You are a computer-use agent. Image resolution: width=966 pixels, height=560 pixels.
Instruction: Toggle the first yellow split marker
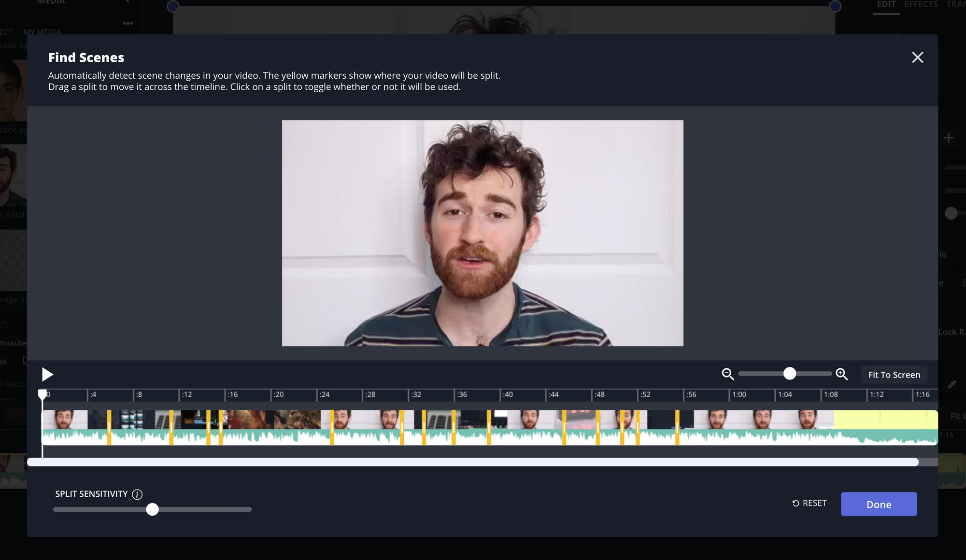pyautogui.click(x=109, y=427)
